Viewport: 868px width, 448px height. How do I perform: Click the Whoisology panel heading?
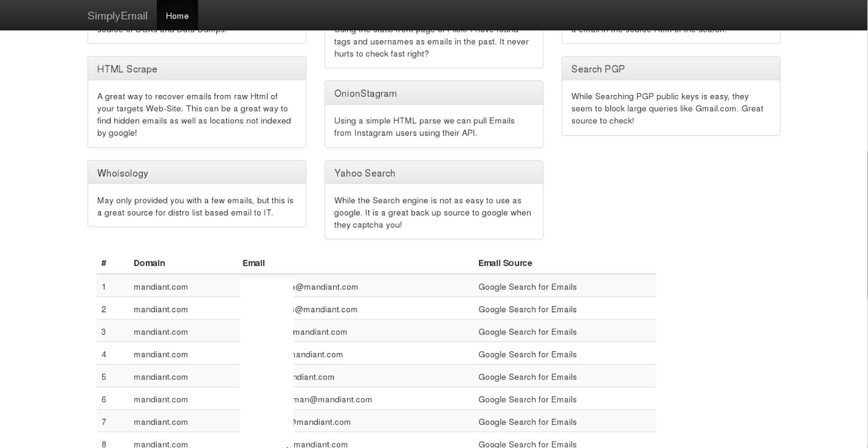197,173
